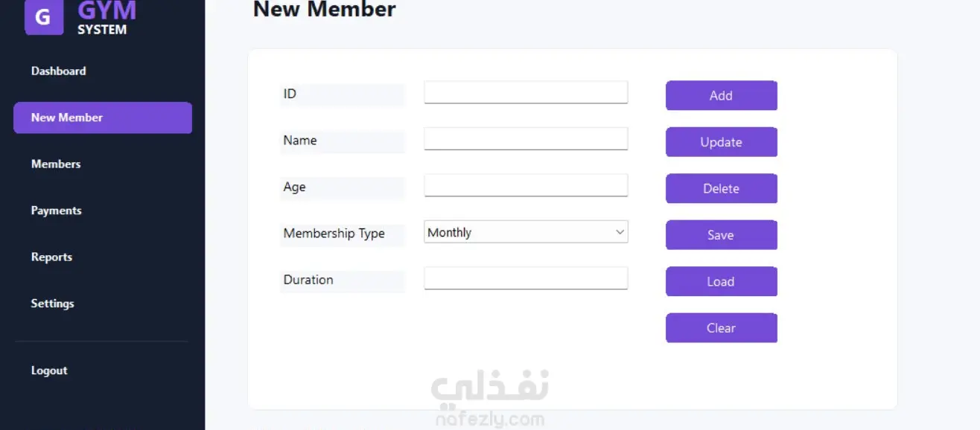Viewport: 980px width, 430px height.
Task: View the Reports page
Action: 51,257
